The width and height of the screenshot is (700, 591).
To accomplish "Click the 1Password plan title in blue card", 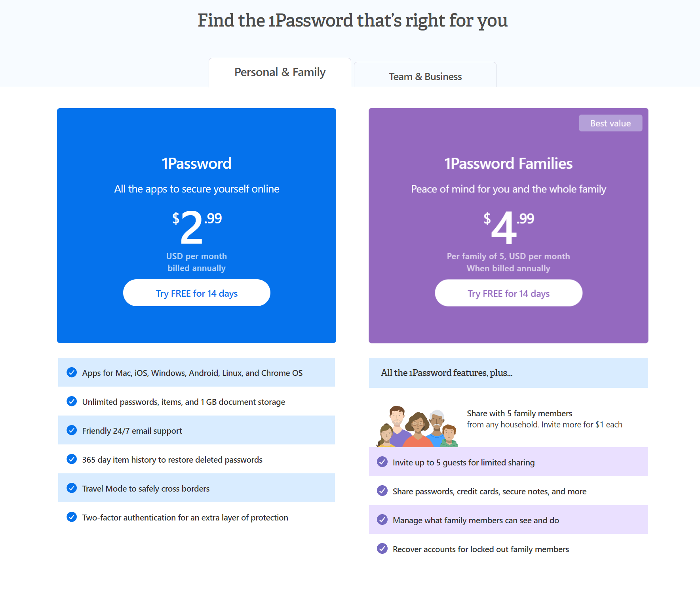I will [197, 164].
